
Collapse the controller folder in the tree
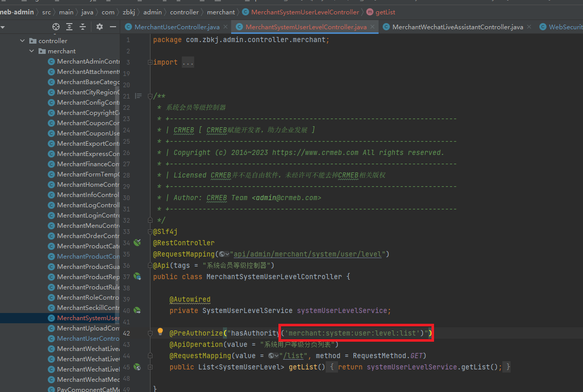pos(22,41)
